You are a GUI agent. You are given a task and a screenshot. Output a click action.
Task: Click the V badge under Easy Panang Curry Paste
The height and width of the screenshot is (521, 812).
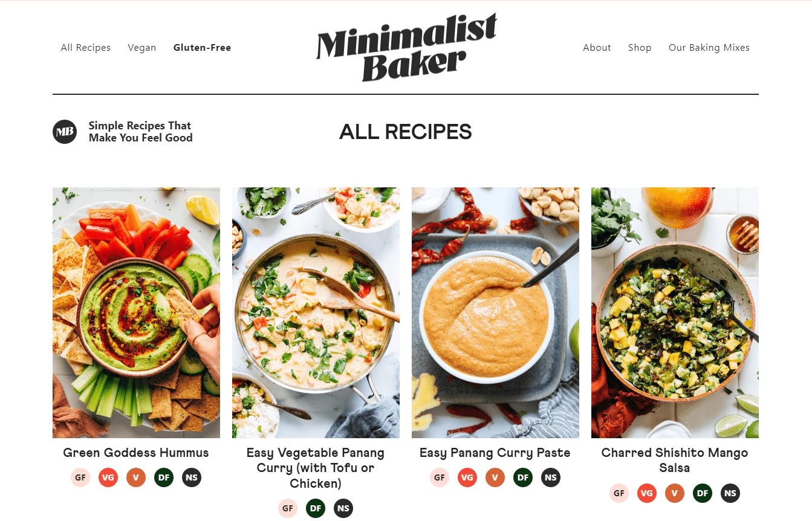pos(495,477)
